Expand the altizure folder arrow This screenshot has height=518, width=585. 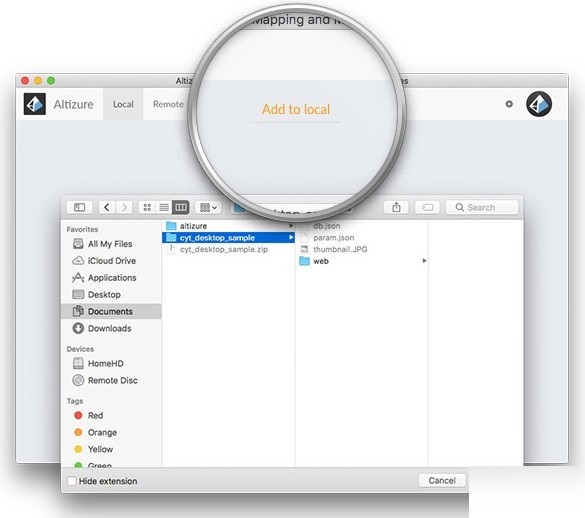(x=291, y=226)
